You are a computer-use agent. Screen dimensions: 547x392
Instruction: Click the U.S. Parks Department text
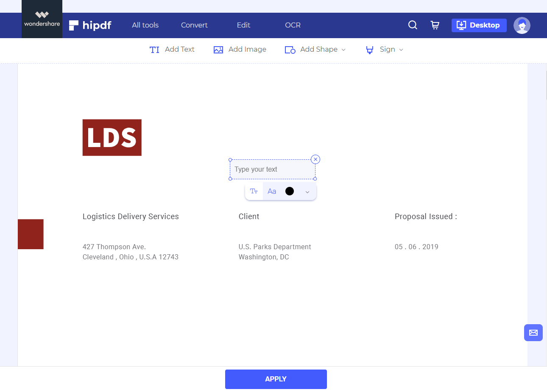tap(275, 247)
